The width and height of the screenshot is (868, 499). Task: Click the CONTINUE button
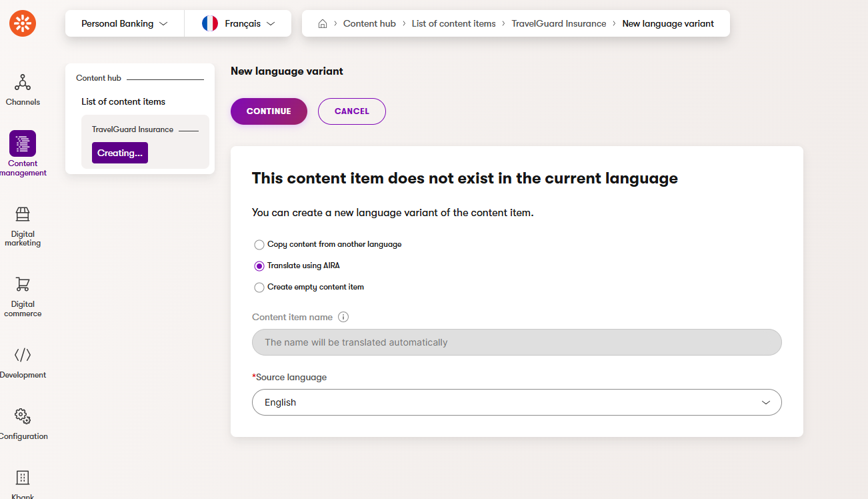[269, 111]
